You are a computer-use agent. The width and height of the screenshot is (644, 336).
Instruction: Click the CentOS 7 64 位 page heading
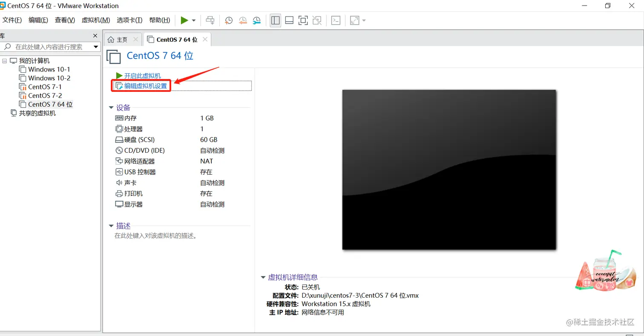pyautogui.click(x=160, y=56)
